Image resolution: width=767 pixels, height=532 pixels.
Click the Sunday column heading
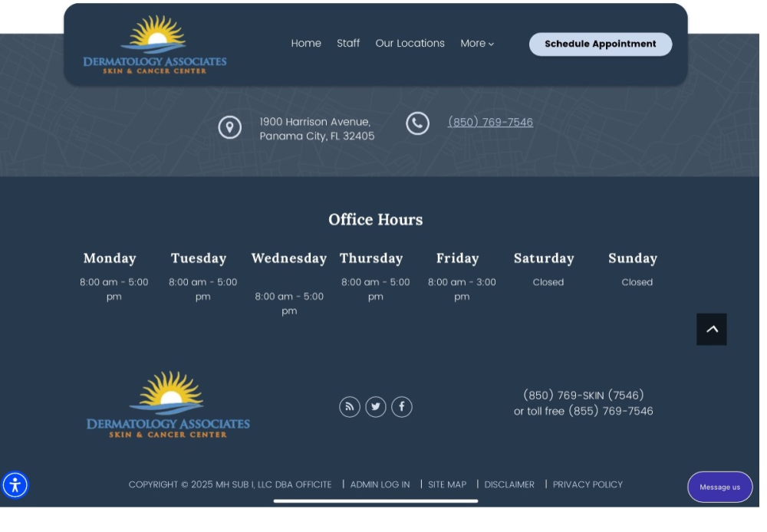[633, 258]
